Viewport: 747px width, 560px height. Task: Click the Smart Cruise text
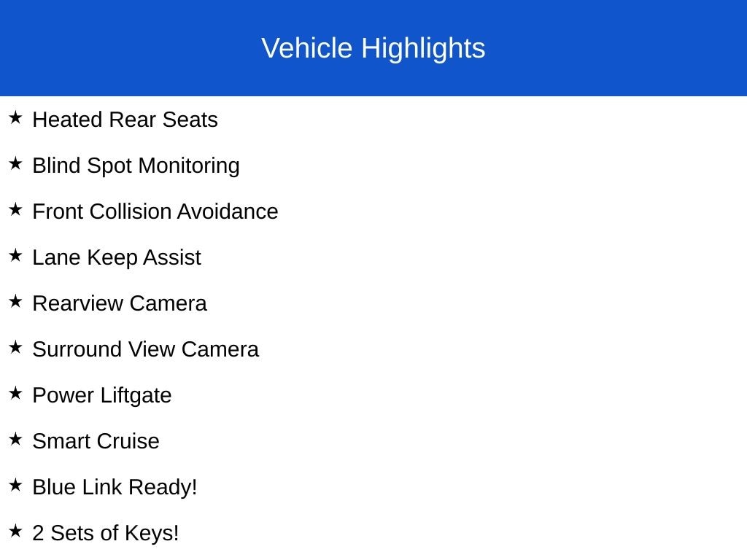[x=96, y=441]
